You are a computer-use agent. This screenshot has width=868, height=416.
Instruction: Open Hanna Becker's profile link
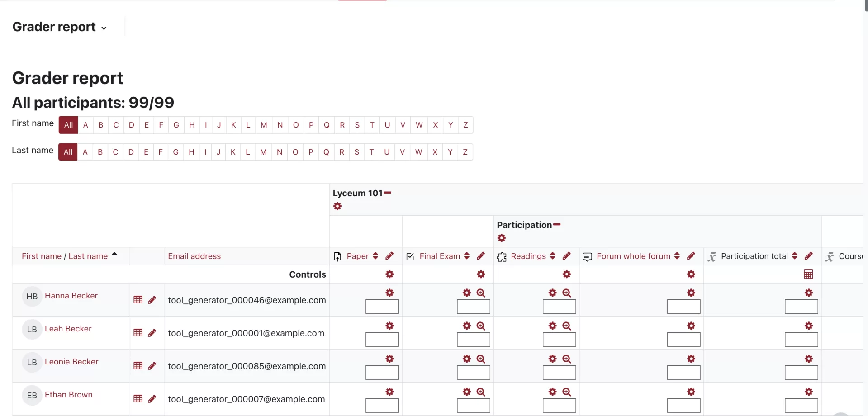coord(71,296)
